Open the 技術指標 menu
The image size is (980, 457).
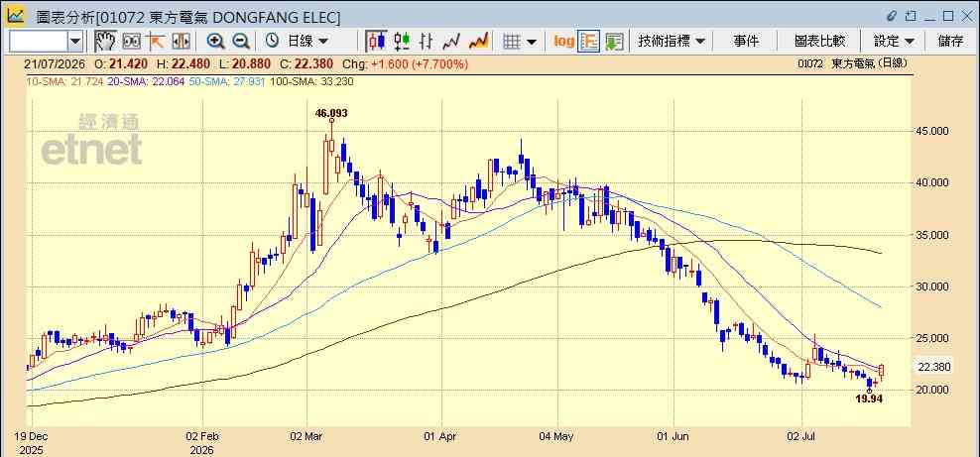[672, 42]
